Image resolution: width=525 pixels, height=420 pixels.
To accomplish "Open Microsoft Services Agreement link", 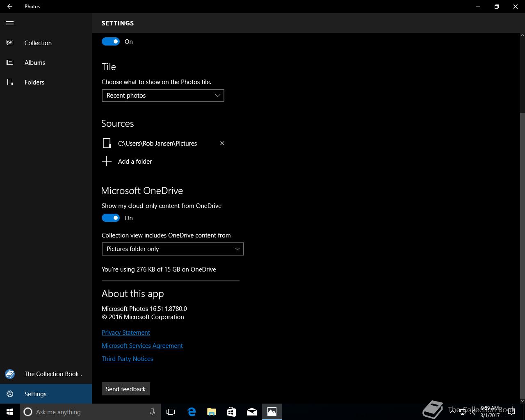I will tap(142, 345).
